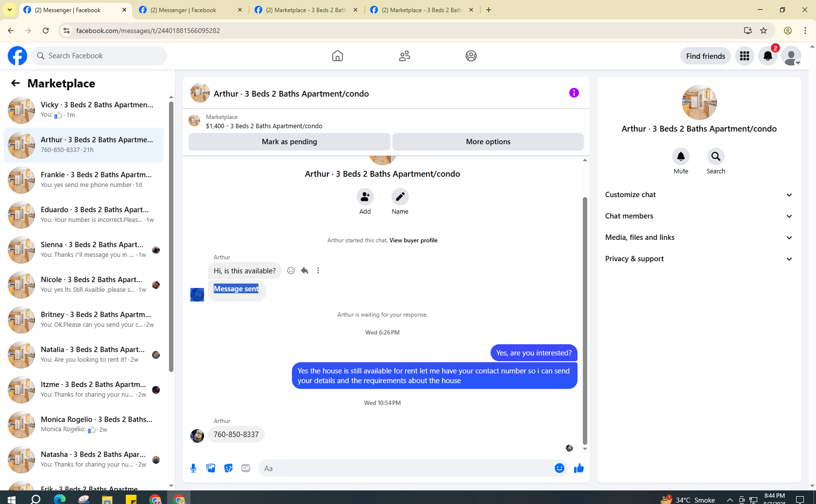Search in conversation magnifier icon
This screenshot has width=816, height=504.
coord(716,156)
